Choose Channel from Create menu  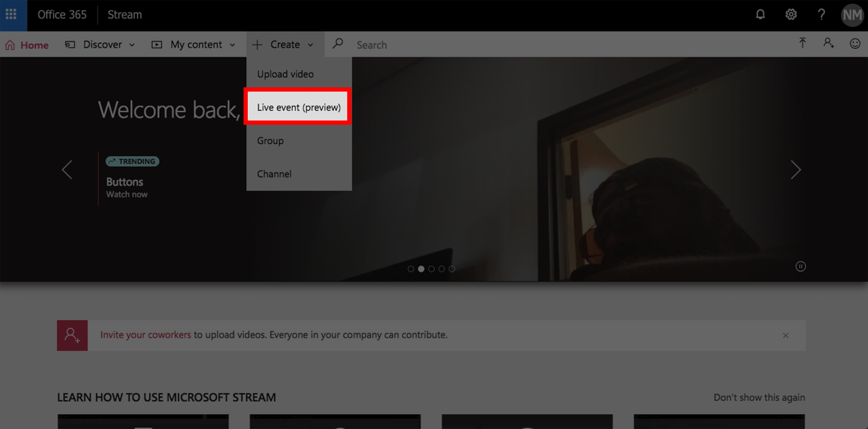(299, 174)
